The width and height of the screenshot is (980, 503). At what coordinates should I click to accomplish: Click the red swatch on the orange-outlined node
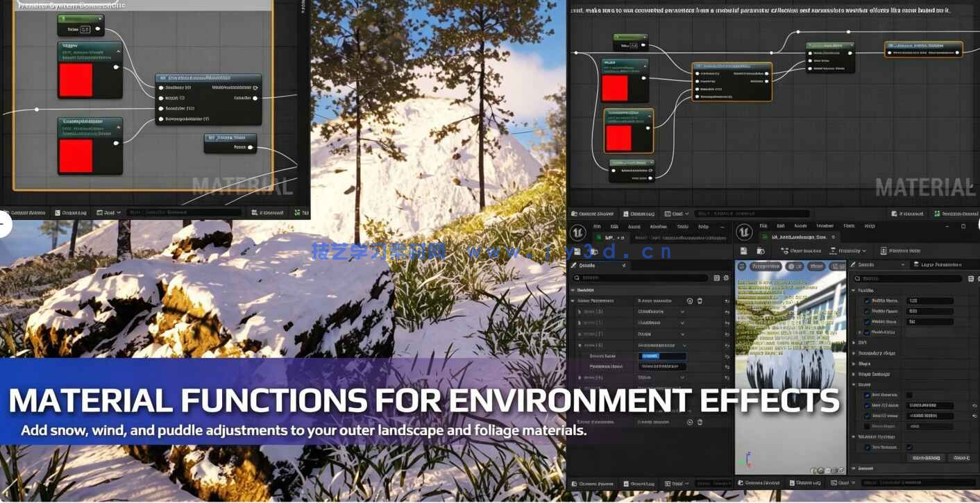(x=618, y=137)
